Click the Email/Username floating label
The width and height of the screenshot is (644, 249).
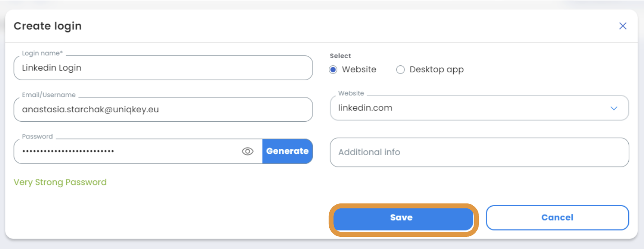coord(49,95)
